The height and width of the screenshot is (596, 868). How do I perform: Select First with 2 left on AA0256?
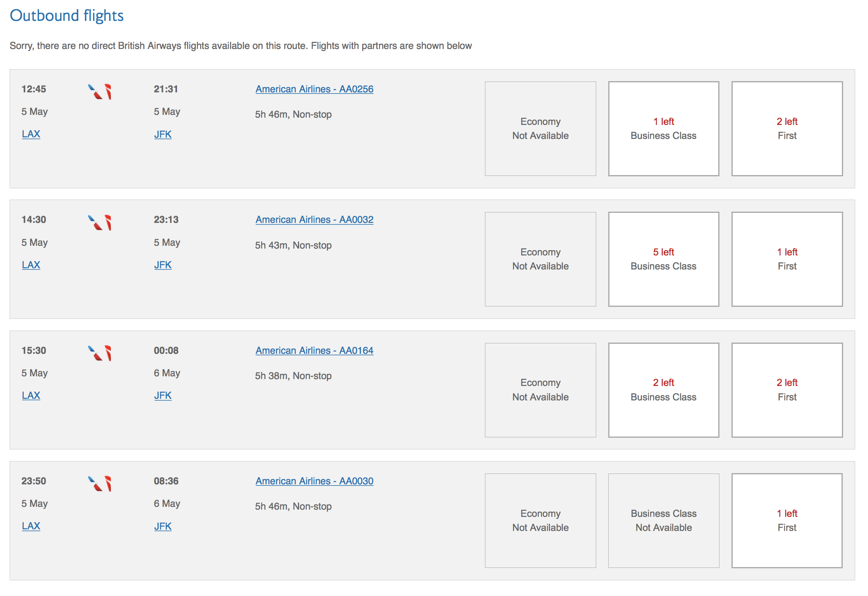[x=787, y=129]
